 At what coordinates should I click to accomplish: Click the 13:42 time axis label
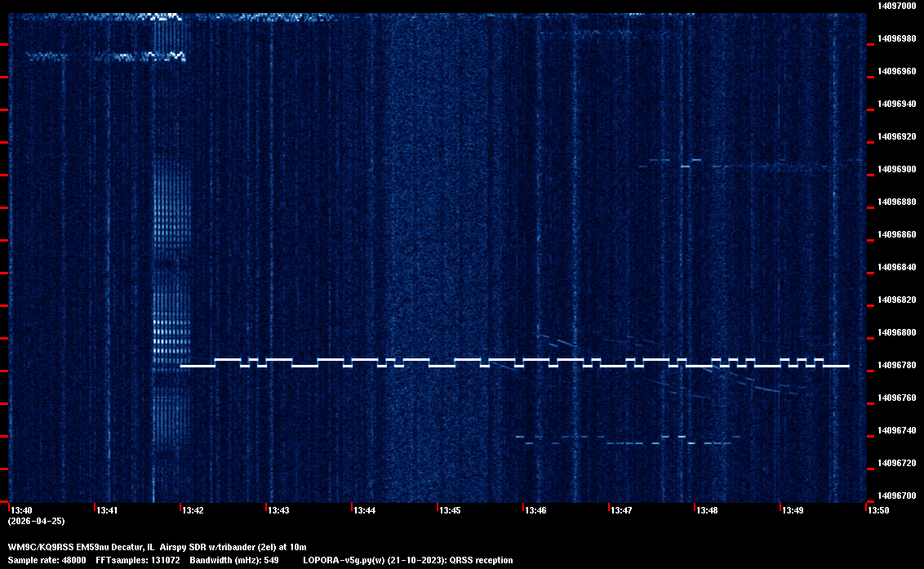click(x=193, y=511)
